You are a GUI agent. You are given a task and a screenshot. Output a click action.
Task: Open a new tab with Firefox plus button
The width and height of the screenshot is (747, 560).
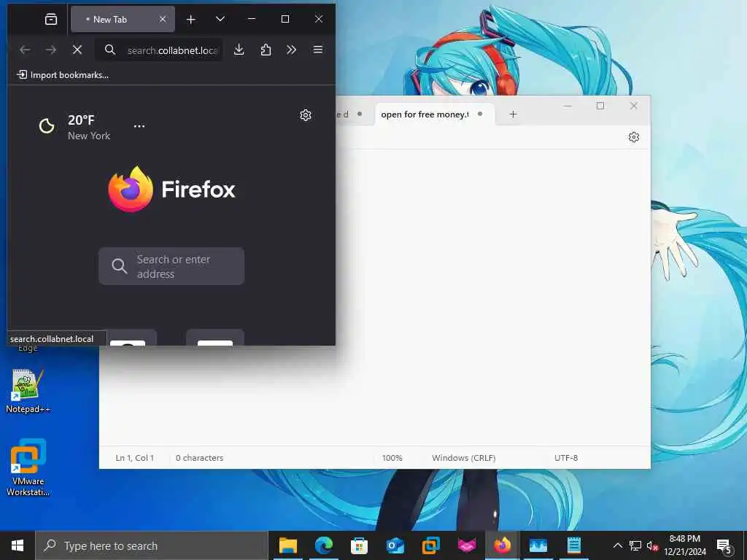tap(191, 19)
